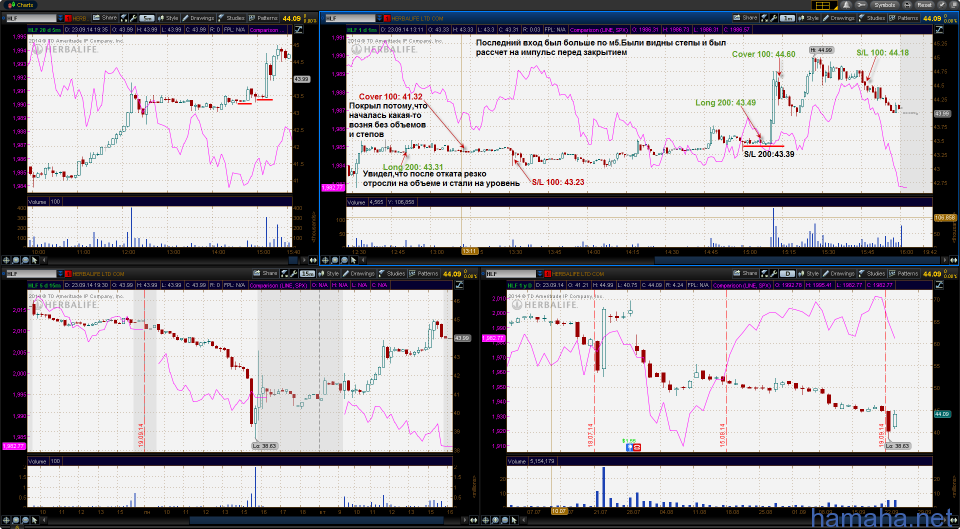Click the blue dividend marker on daily chart
This screenshot has height=529, width=960.
[629, 448]
